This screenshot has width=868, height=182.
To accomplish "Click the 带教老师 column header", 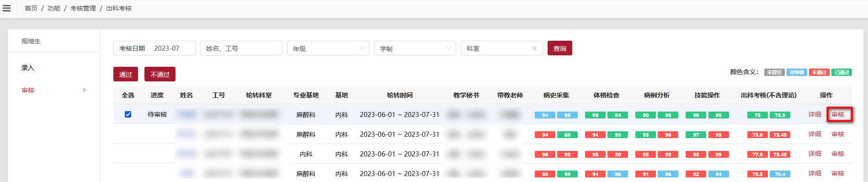I will click(510, 95).
